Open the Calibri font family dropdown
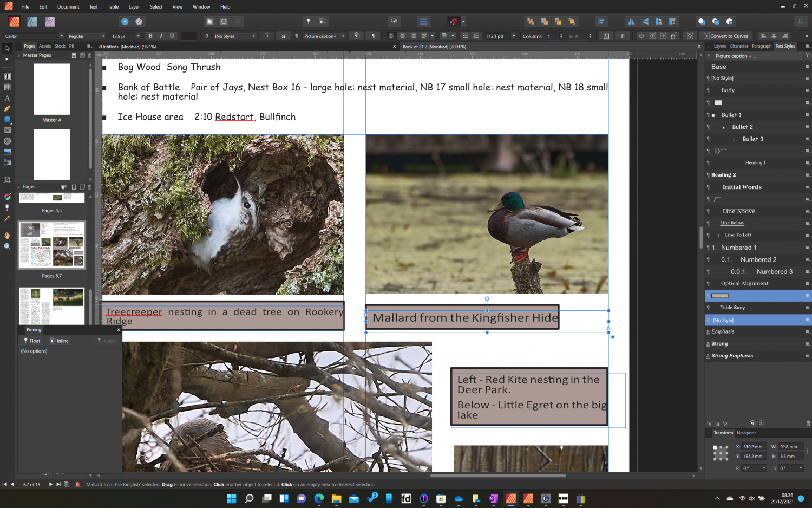 click(x=32, y=36)
